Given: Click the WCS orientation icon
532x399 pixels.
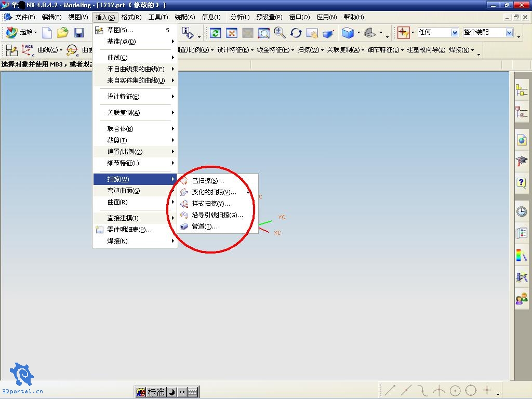Looking at the screenshot, I should pyautogui.click(x=28, y=50).
